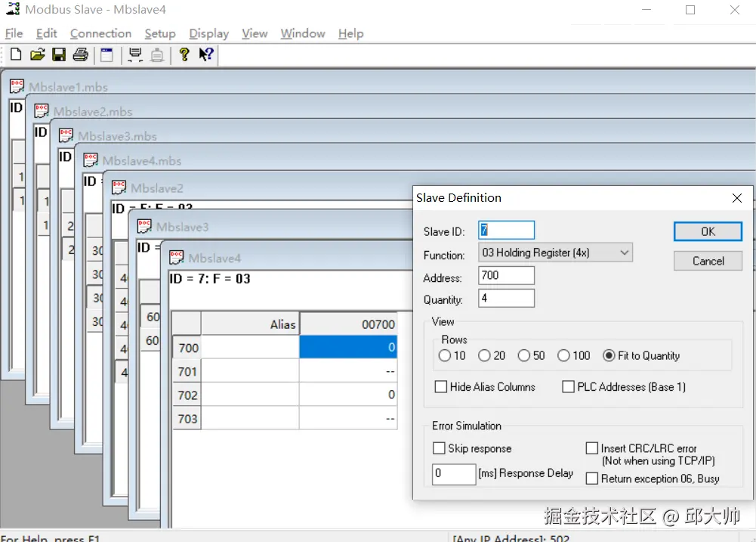
Task: Click the Mbslave4 window document icon
Action: 177,257
